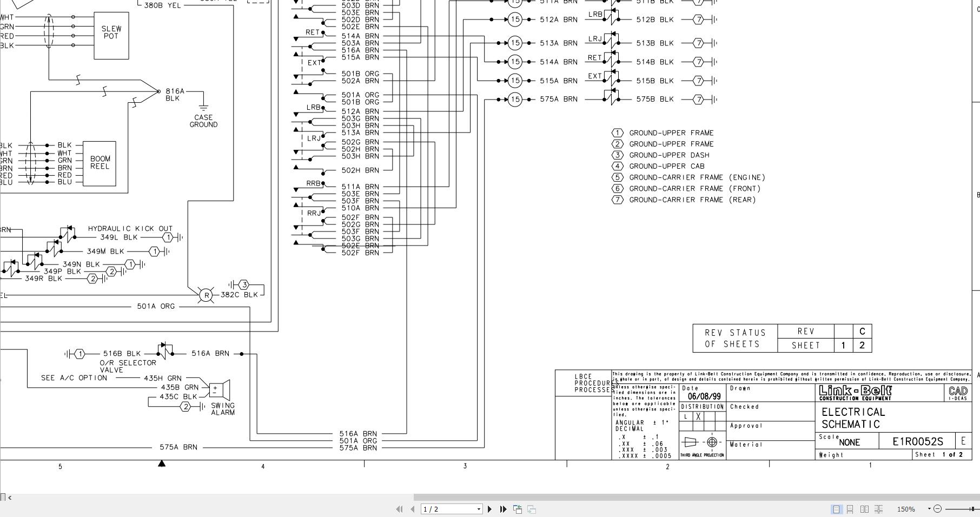
Task: Toggle the single page layout mode
Action: point(837,509)
